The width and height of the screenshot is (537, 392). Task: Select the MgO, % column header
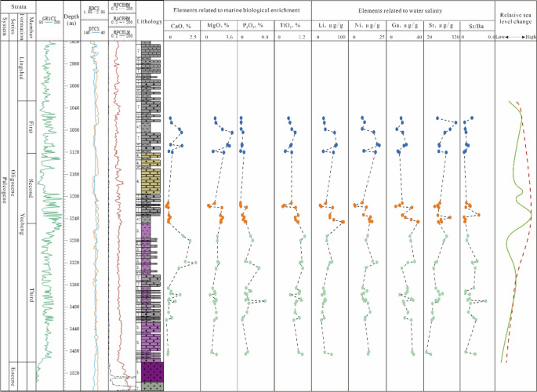(218, 26)
